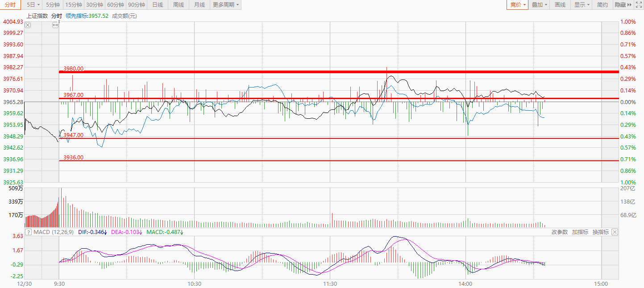Select the 15分钟 period tab

(73, 5)
